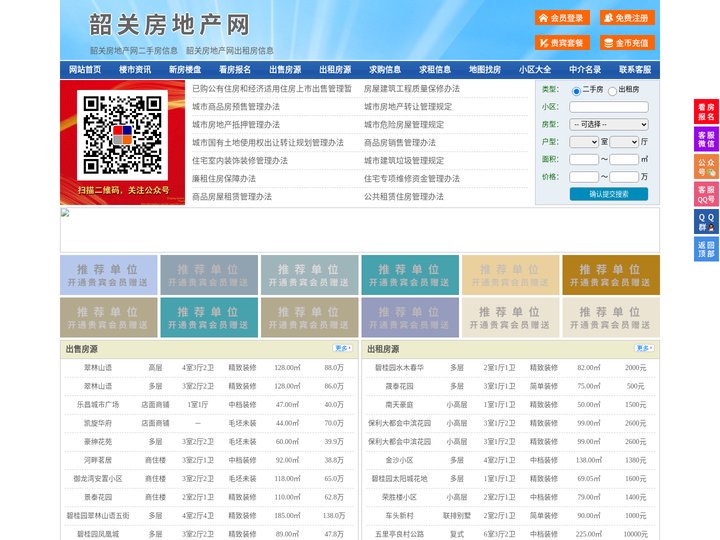Open 户型 厅 count dropdown

[624, 142]
